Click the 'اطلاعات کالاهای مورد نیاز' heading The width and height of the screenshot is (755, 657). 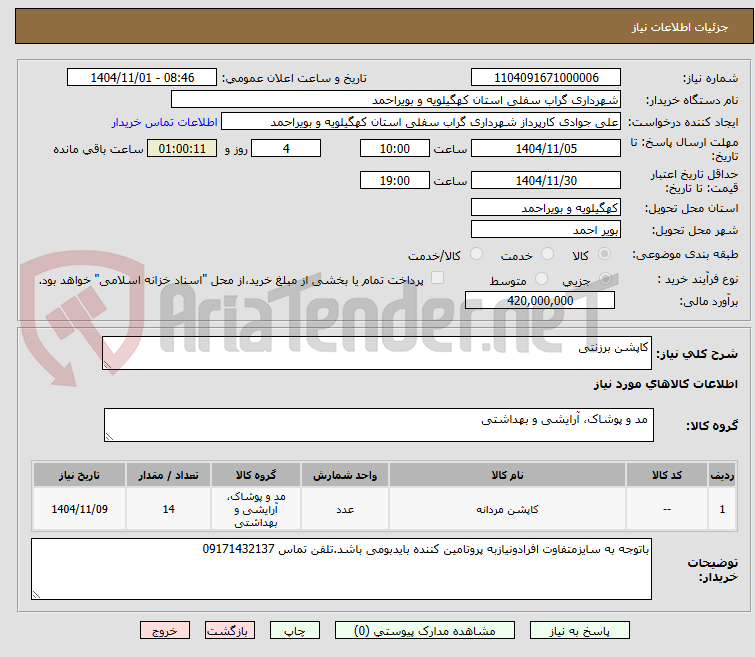tap(665, 384)
